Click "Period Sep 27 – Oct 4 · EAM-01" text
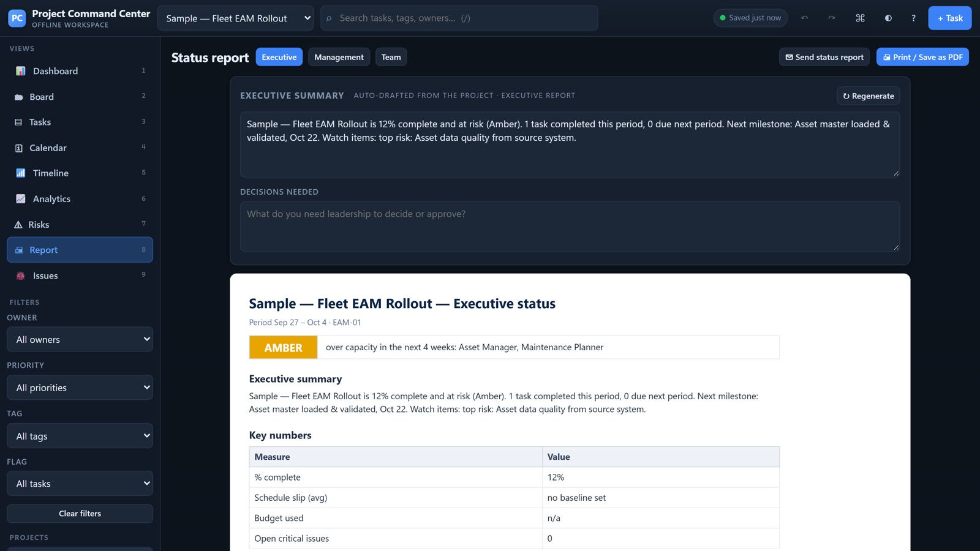Screen dimensions: 980x551 coord(305,323)
